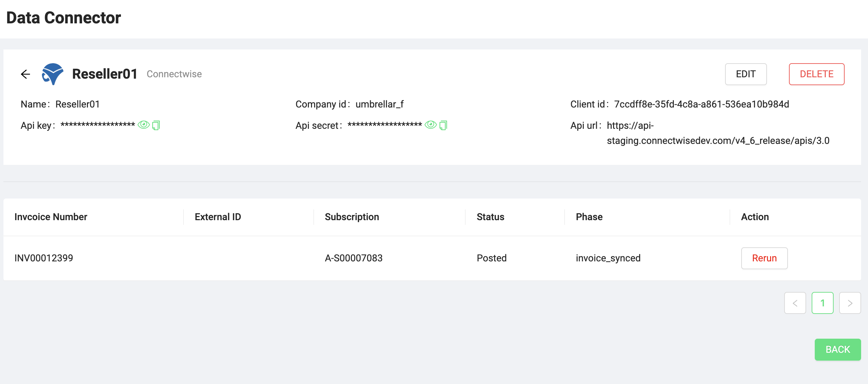
Task: Click the back arrow next to Reseller01
Action: tap(25, 74)
